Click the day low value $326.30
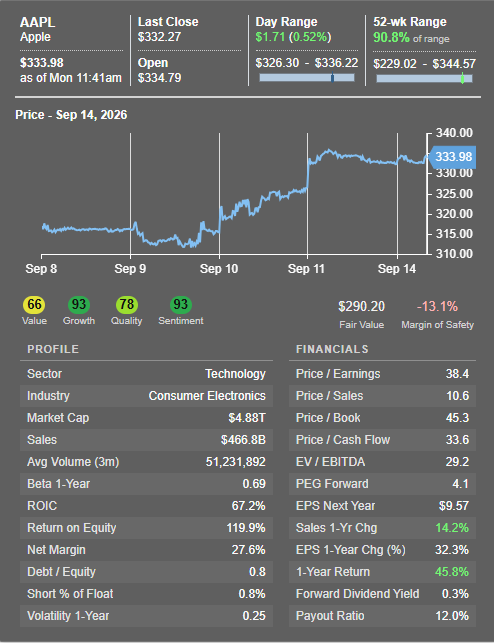 pyautogui.click(x=277, y=63)
